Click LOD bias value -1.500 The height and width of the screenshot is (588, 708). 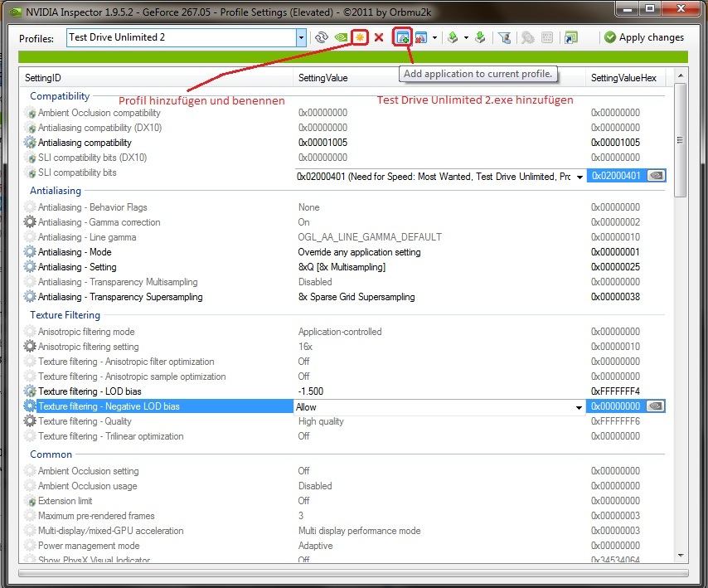click(x=311, y=391)
